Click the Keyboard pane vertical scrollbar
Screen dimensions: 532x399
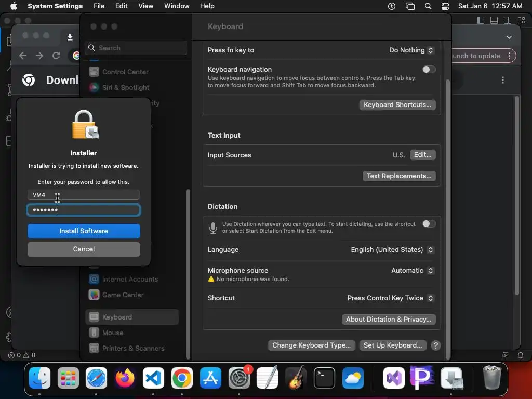tap(447, 219)
